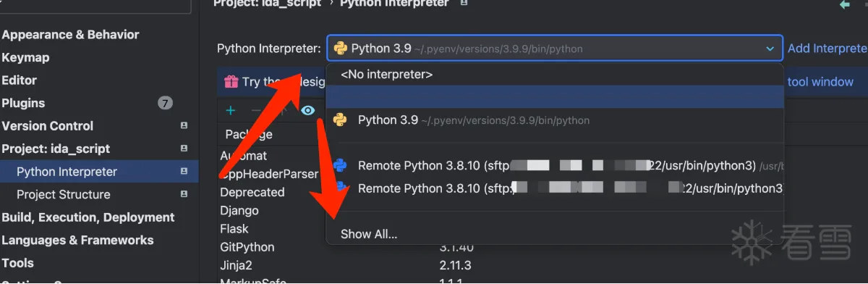Select Python 3.9 pyenv interpreter in the list
The width and height of the screenshot is (868, 284).
(555, 120)
